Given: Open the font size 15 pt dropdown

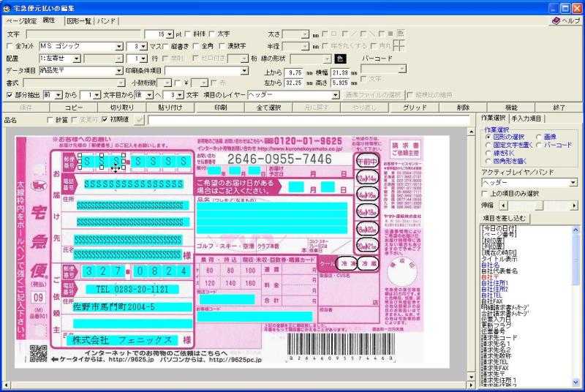Looking at the screenshot, I should click(170, 34).
